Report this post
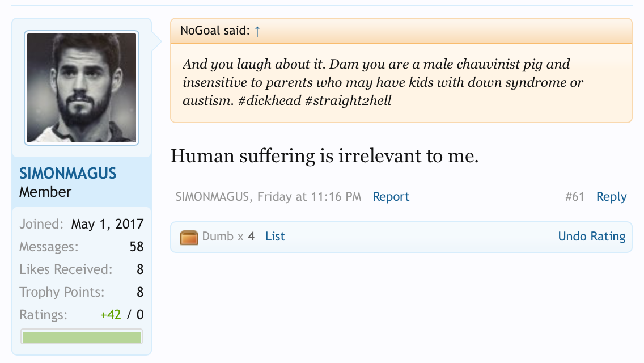The image size is (644, 363). [391, 197]
